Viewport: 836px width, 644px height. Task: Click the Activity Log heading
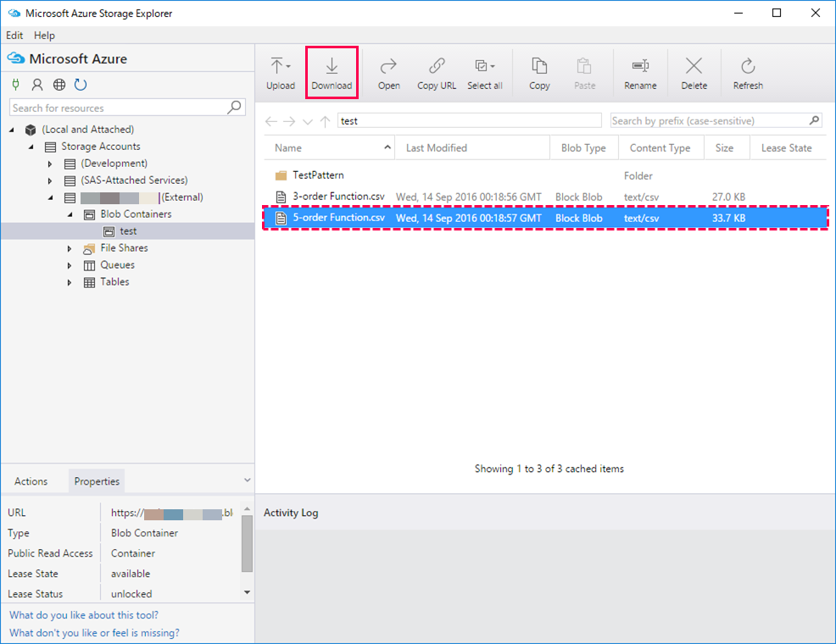pyautogui.click(x=291, y=513)
